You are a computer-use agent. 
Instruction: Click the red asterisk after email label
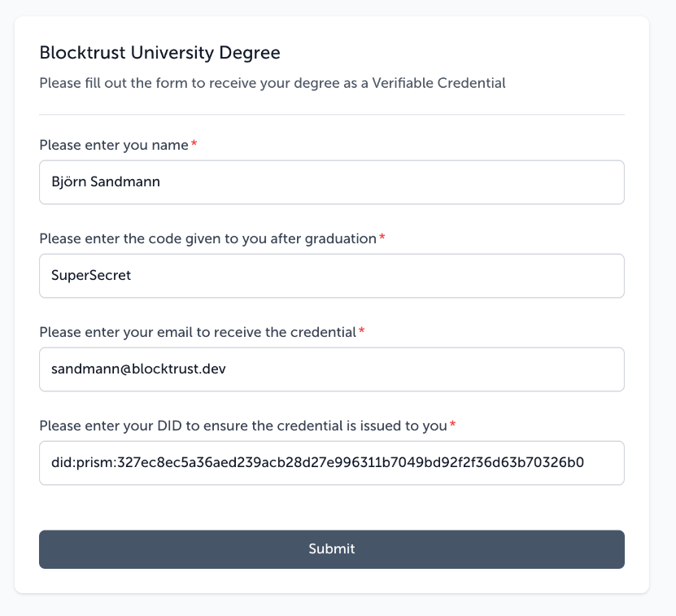tap(362, 330)
